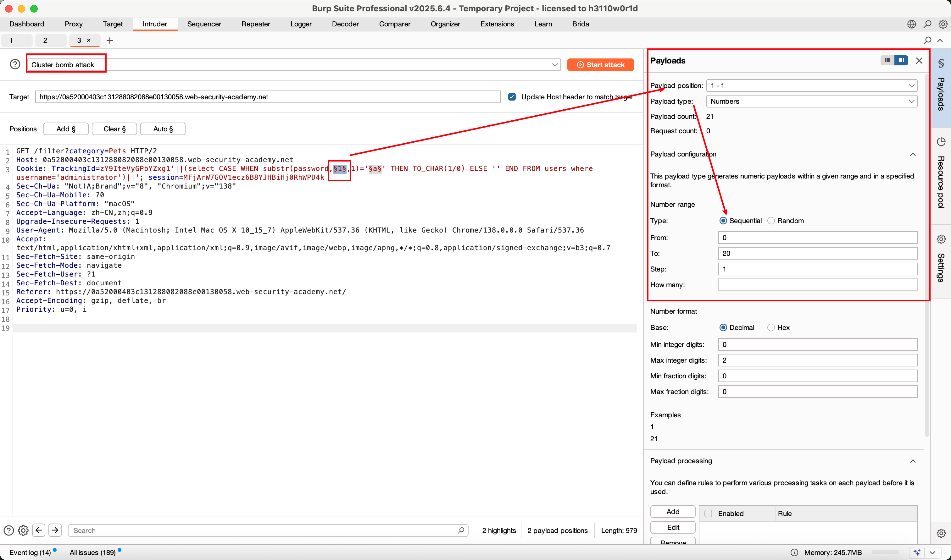Add a payload processing rule
The image size is (951, 560).
[x=672, y=511]
